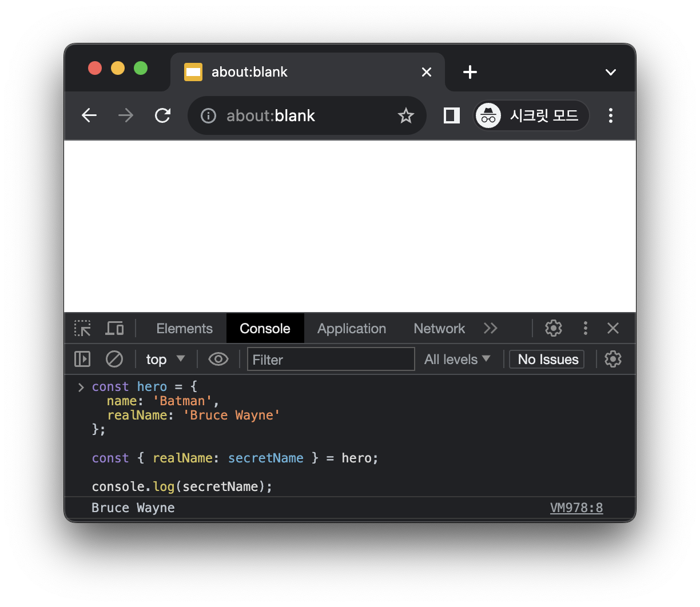Open the console settings gear

tap(613, 359)
